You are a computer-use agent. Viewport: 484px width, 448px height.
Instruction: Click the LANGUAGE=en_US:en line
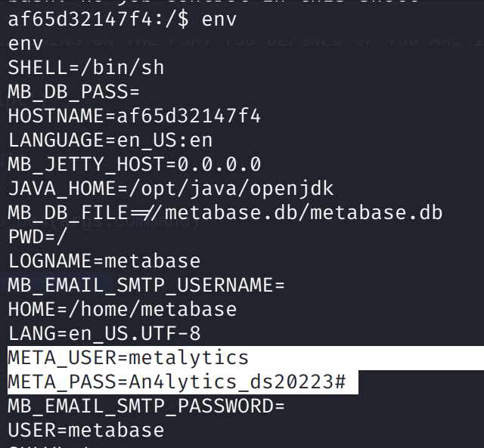pyautogui.click(x=110, y=140)
